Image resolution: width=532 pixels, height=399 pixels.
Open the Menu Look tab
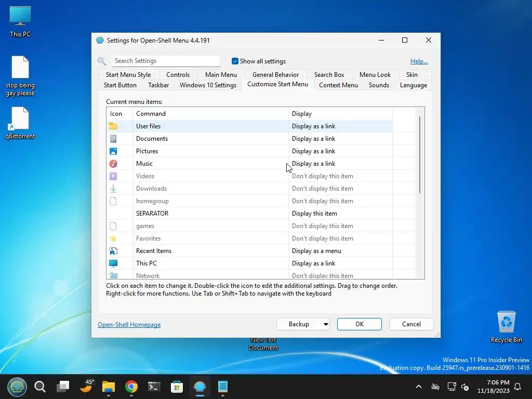[x=375, y=75]
